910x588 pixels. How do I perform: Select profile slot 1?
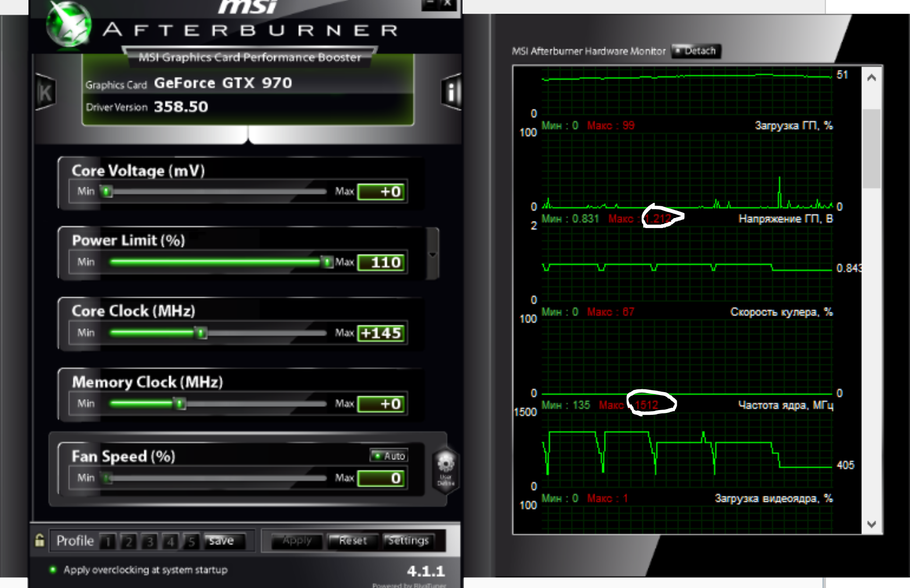pyautogui.click(x=108, y=541)
